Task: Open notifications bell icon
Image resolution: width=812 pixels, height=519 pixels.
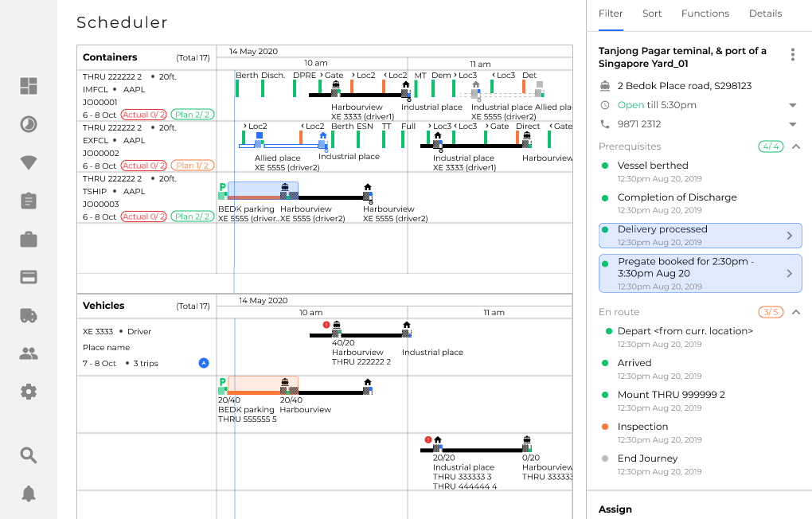Action: click(29, 494)
